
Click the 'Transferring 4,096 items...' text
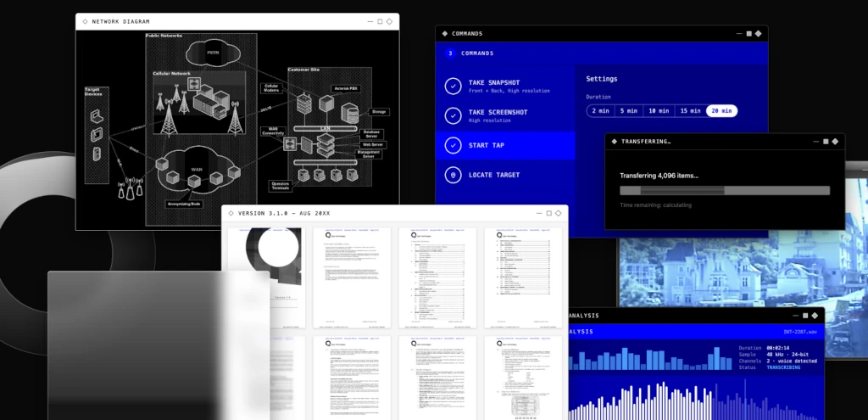click(x=659, y=176)
